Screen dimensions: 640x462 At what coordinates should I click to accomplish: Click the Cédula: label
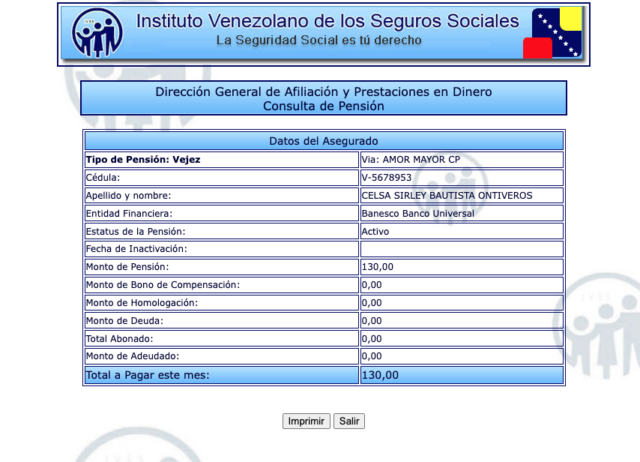tap(103, 178)
